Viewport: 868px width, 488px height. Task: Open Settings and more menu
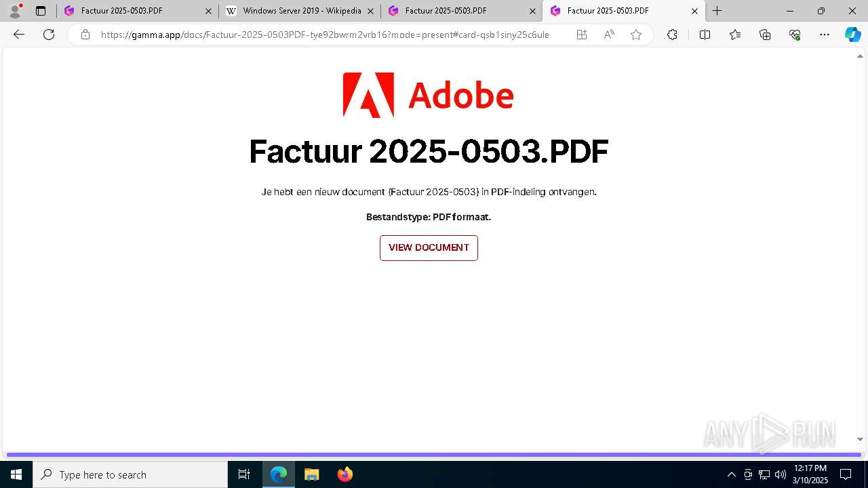pos(825,35)
